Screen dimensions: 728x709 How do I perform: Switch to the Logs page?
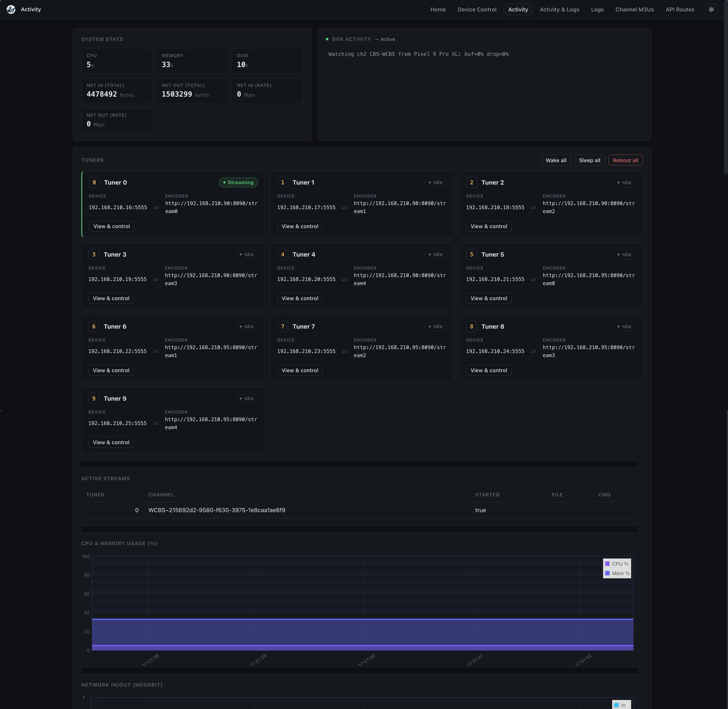click(597, 9)
